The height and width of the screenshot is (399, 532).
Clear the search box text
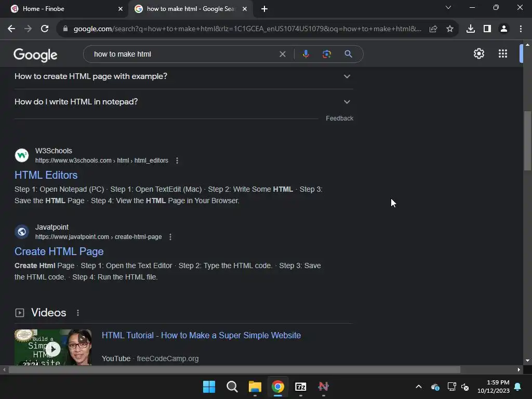pos(282,54)
